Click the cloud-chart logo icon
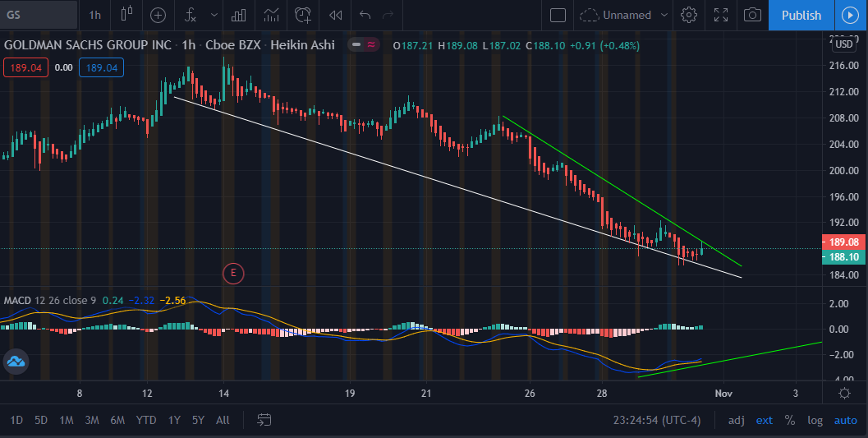868x438 pixels. point(16,362)
